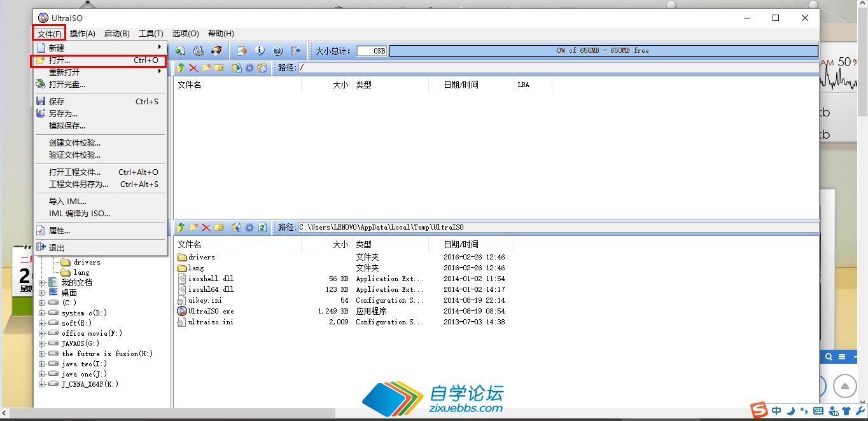Click the extract icon in image pane toolbar
868x421 pixels.
pos(237,68)
